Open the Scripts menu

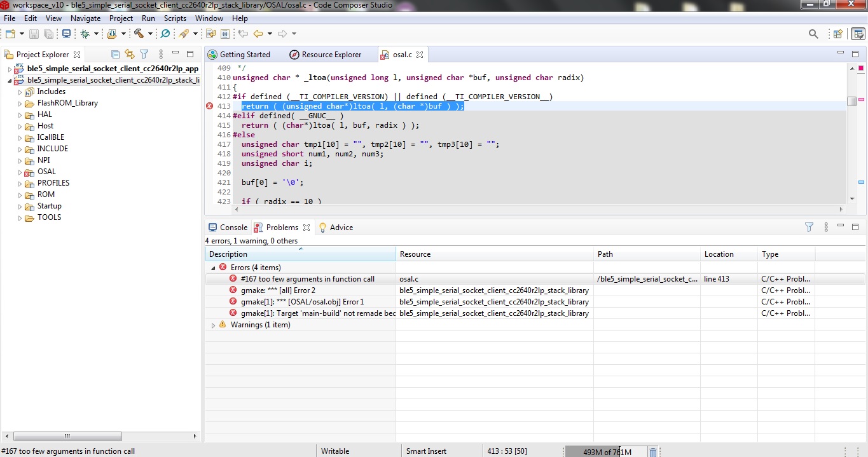[x=175, y=18]
